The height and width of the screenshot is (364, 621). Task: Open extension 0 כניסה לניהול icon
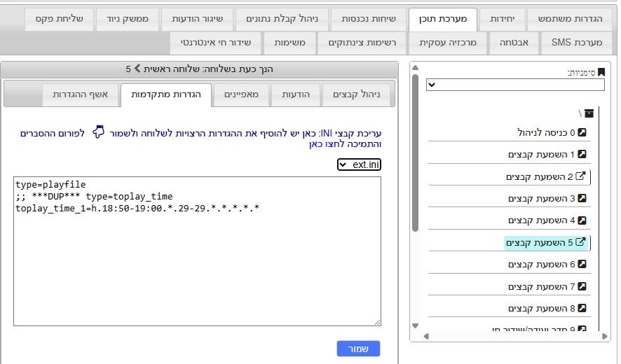(x=582, y=132)
